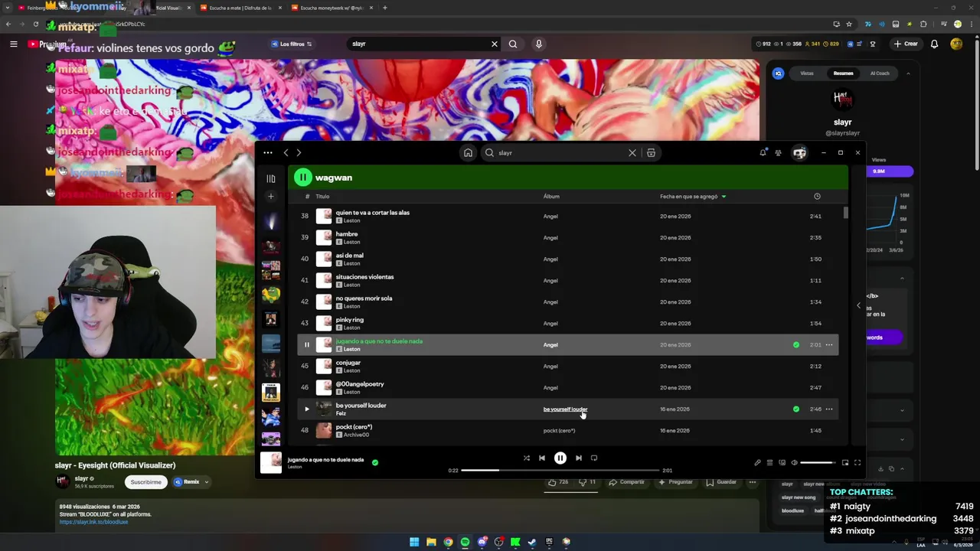Open more options for be yourself louder

click(829, 409)
